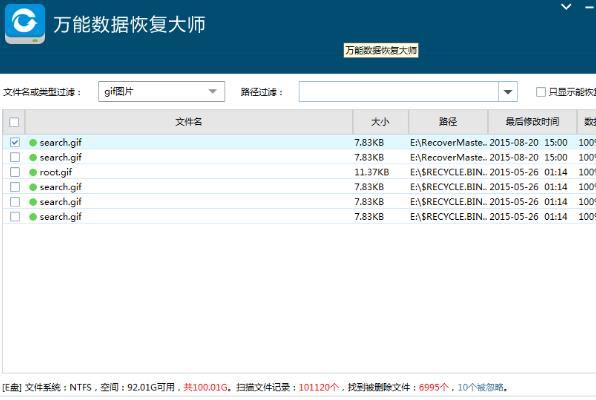Click the 万能数据恢复大师 title text
This screenshot has height=400, width=596.
point(130,24)
